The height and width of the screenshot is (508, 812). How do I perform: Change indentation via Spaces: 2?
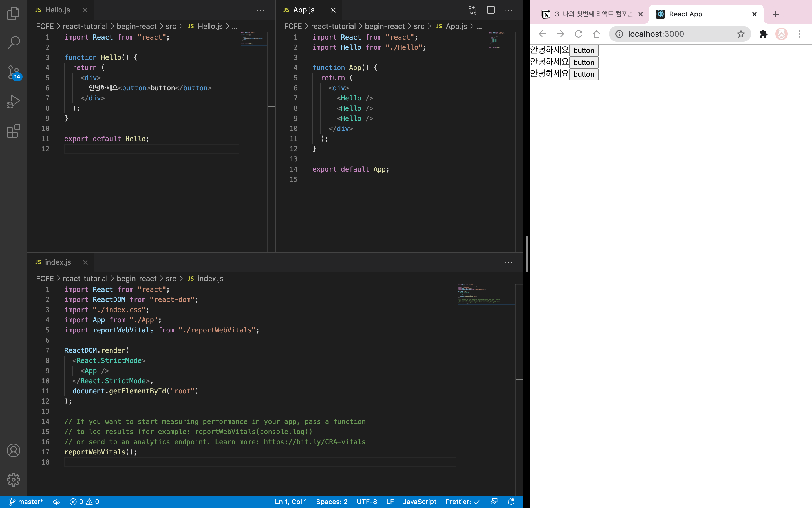[x=332, y=502]
